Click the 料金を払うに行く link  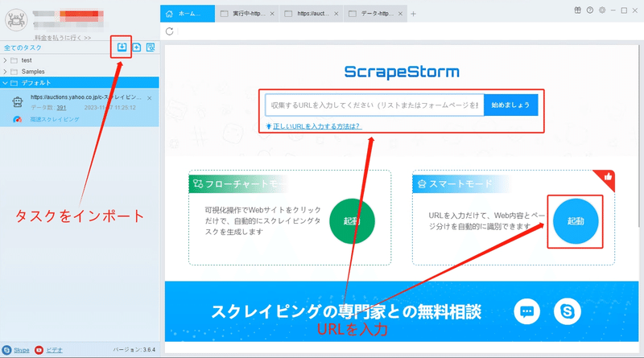(x=63, y=37)
